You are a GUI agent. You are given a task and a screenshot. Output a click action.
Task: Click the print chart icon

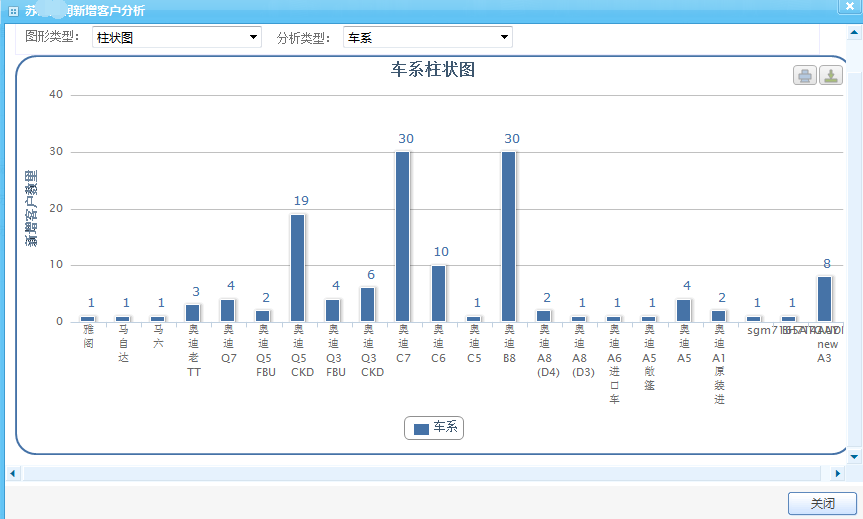pyautogui.click(x=805, y=76)
